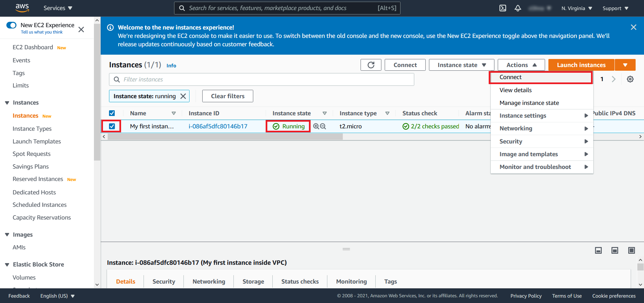
Task: Open EC2 Dashboard in sidebar
Action: (x=33, y=47)
